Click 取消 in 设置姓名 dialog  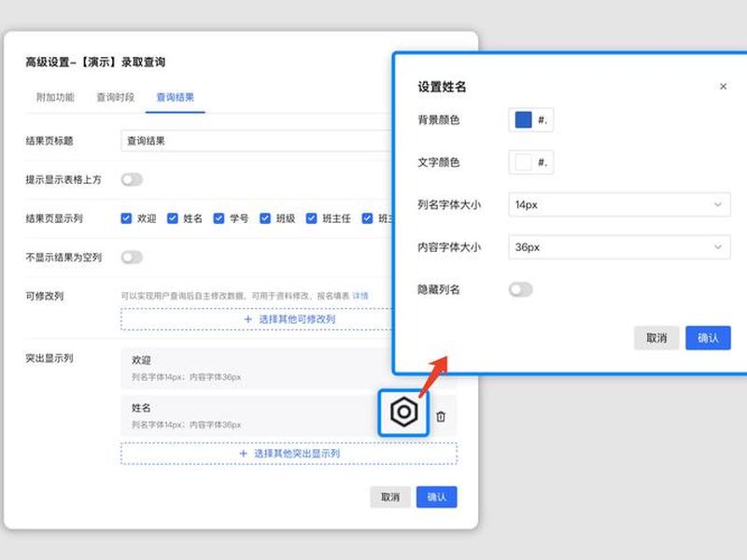[x=656, y=338]
